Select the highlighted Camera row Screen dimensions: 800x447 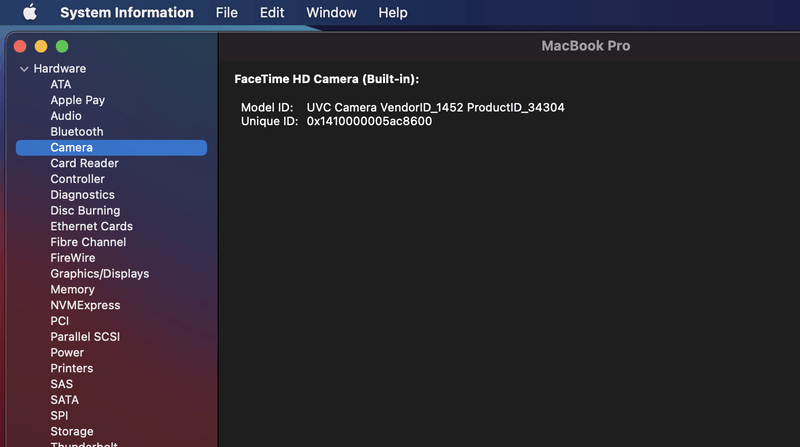(x=111, y=147)
